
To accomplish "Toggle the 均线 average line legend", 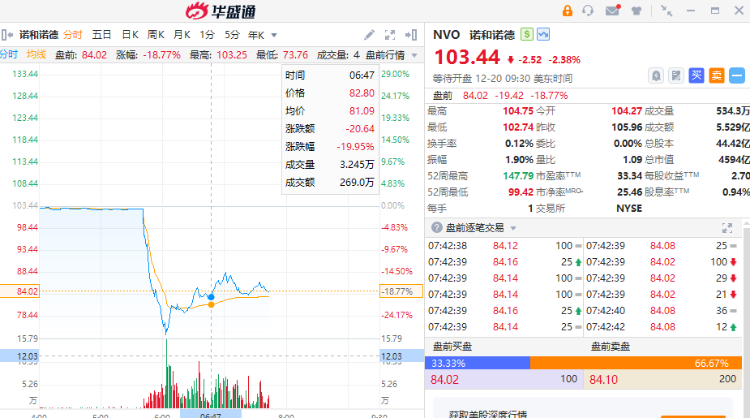I will (37, 54).
